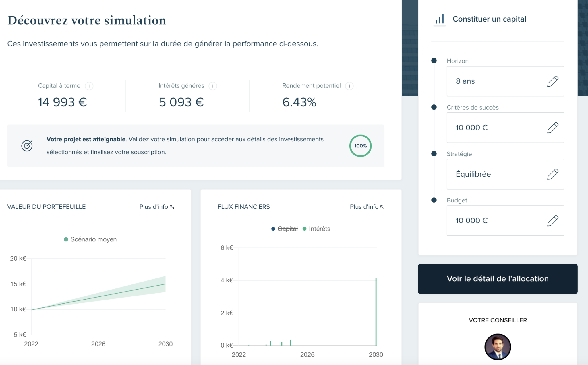Open Plus d'info for Flux financiers
Viewport: 588px width, 365px height.
367,207
